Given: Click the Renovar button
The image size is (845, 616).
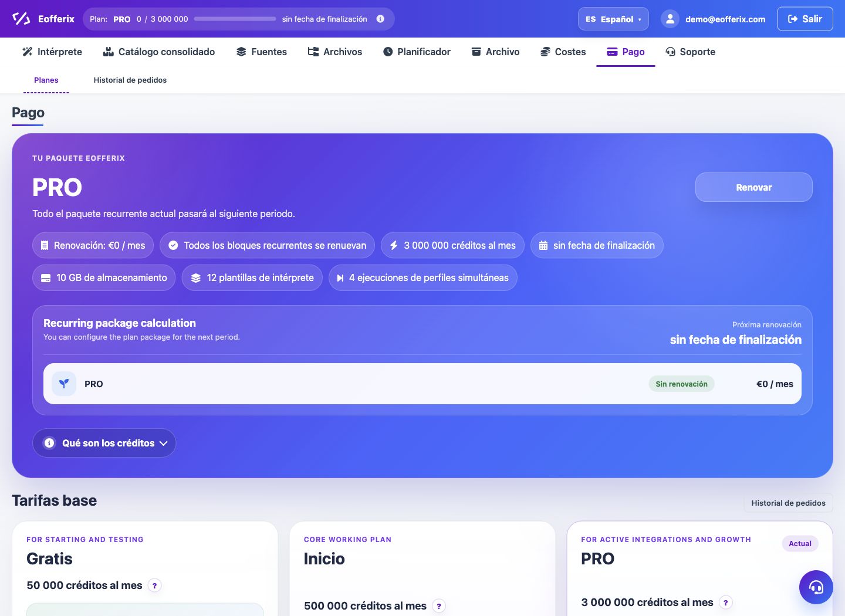Looking at the screenshot, I should (754, 187).
